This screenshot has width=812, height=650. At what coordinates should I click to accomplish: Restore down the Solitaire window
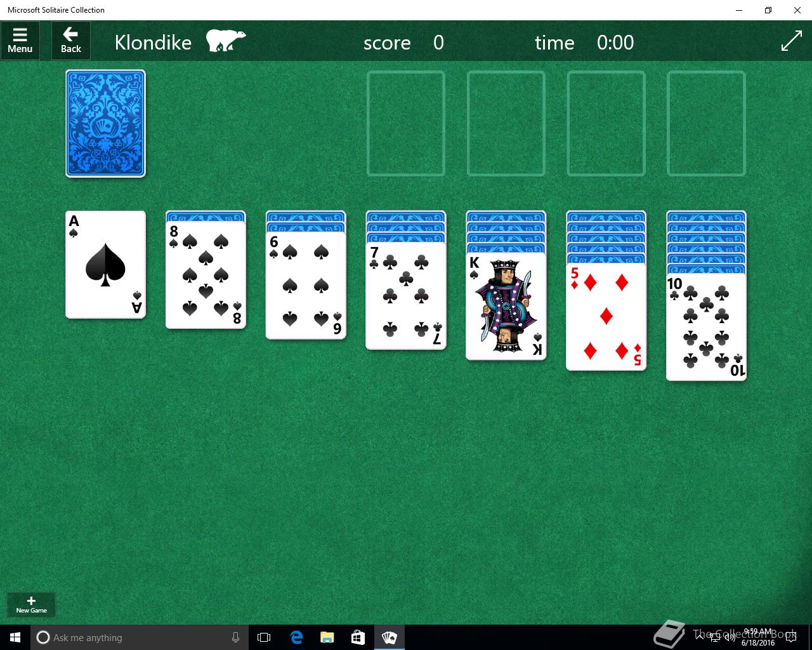[x=768, y=10]
